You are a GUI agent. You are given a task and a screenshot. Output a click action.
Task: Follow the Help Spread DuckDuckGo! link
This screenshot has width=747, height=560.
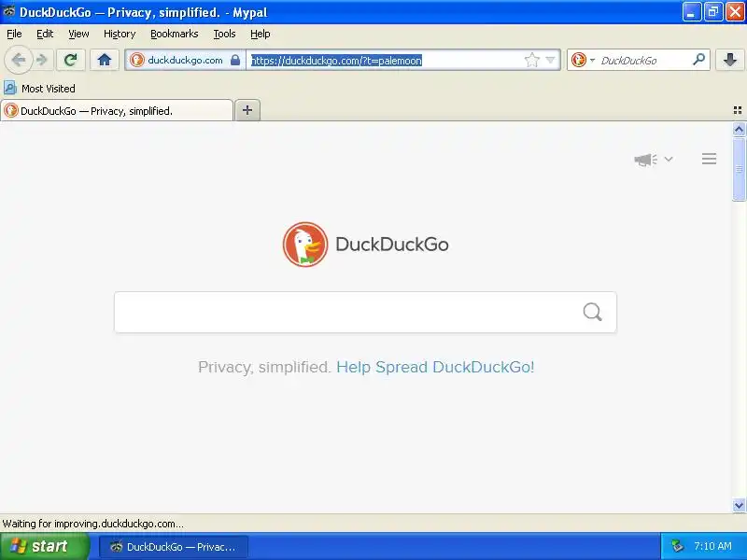(x=435, y=367)
